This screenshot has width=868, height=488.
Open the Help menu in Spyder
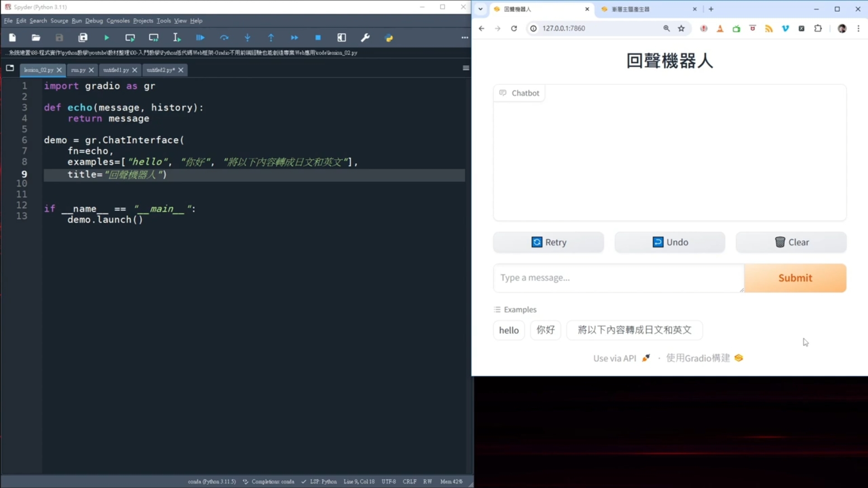(x=196, y=21)
